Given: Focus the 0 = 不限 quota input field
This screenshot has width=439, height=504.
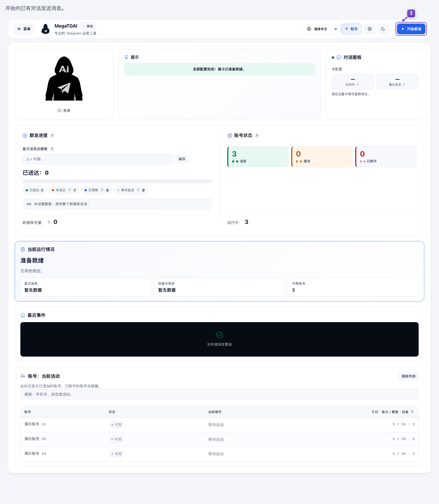Looking at the screenshot, I should [98, 159].
